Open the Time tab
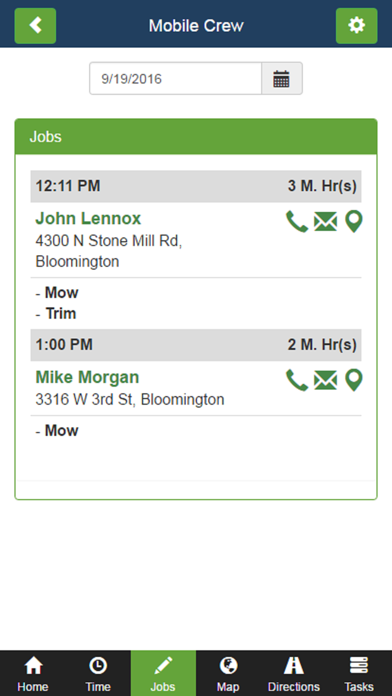This screenshot has height=696, width=392. tap(98, 673)
